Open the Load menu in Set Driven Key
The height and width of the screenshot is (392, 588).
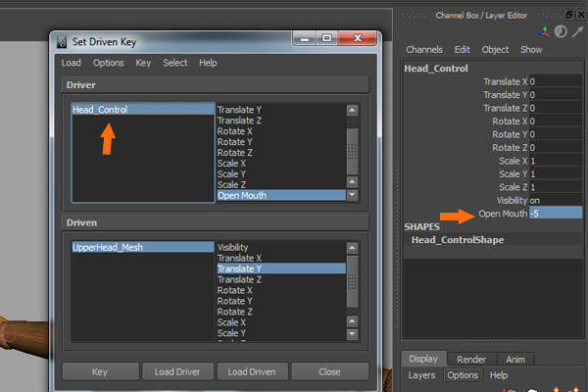coord(72,63)
